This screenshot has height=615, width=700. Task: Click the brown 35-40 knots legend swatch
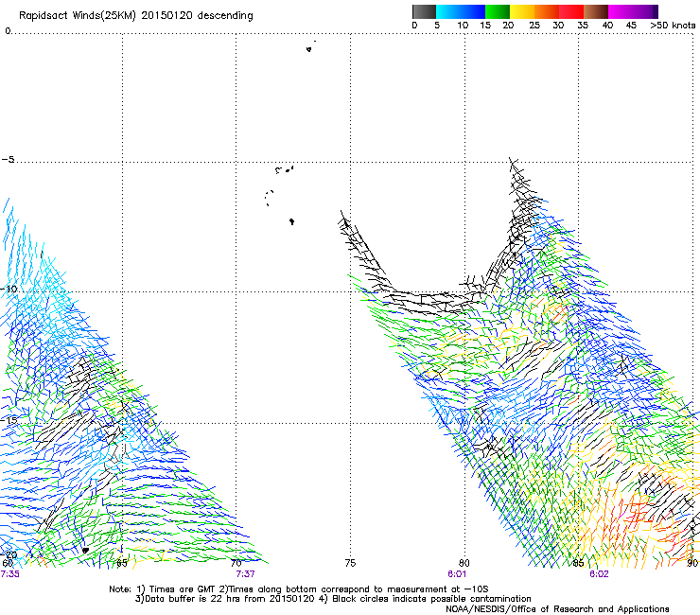click(x=596, y=11)
